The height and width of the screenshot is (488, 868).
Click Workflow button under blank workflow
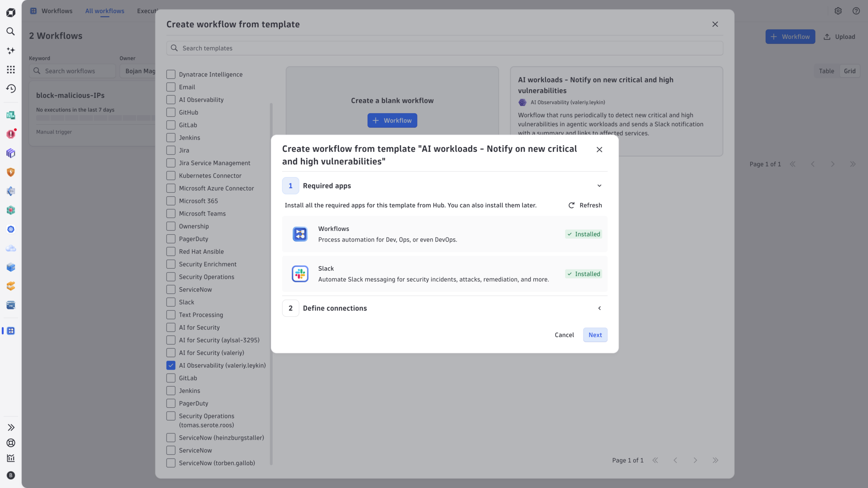click(392, 121)
